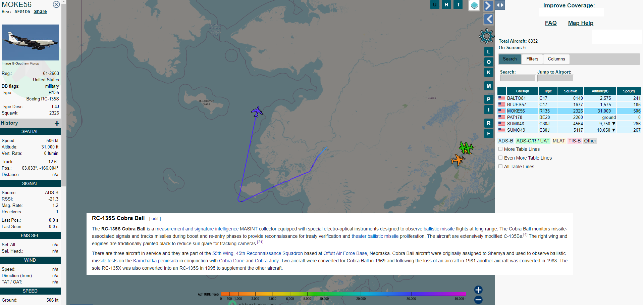
Task: Sort table by Type column
Action: point(548,91)
